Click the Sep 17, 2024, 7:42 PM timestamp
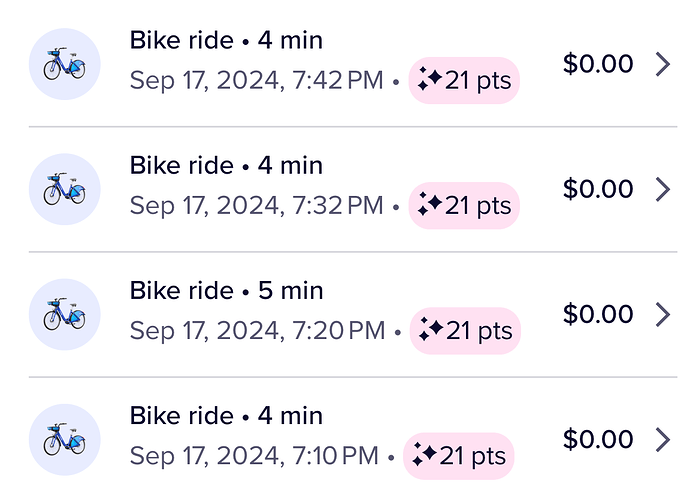Viewport: 690px width, 498px height. click(256, 81)
